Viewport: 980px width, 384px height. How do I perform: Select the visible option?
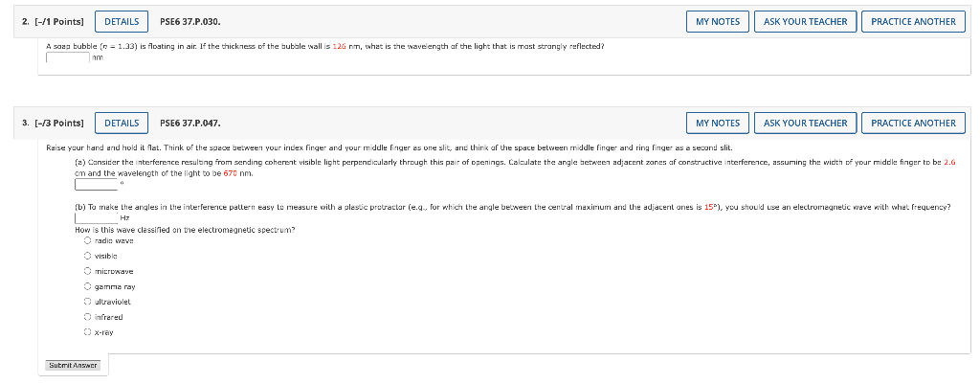(x=87, y=256)
